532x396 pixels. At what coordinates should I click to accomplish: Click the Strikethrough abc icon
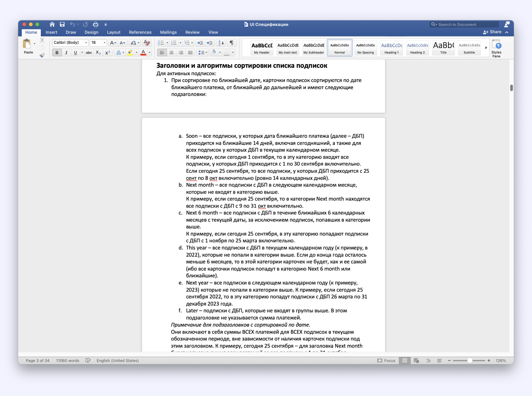pyautogui.click(x=89, y=53)
